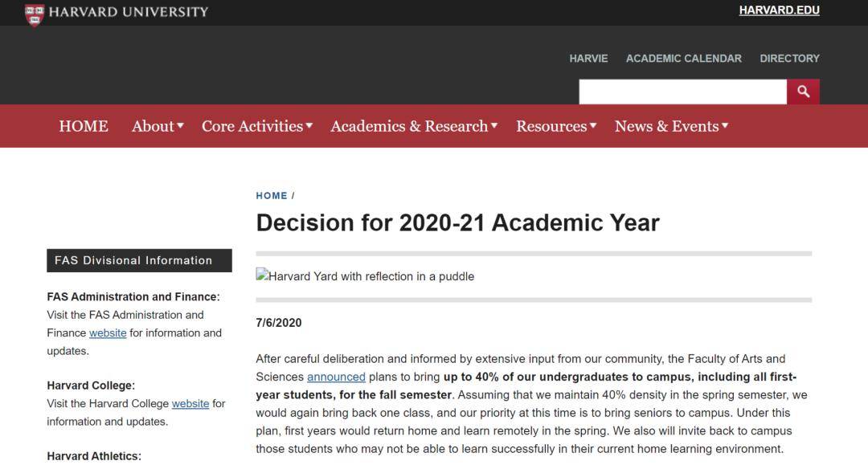Viewport: 868px width, 469px height.
Task: Open FAS Administration and Finance website link
Action: tap(108, 332)
